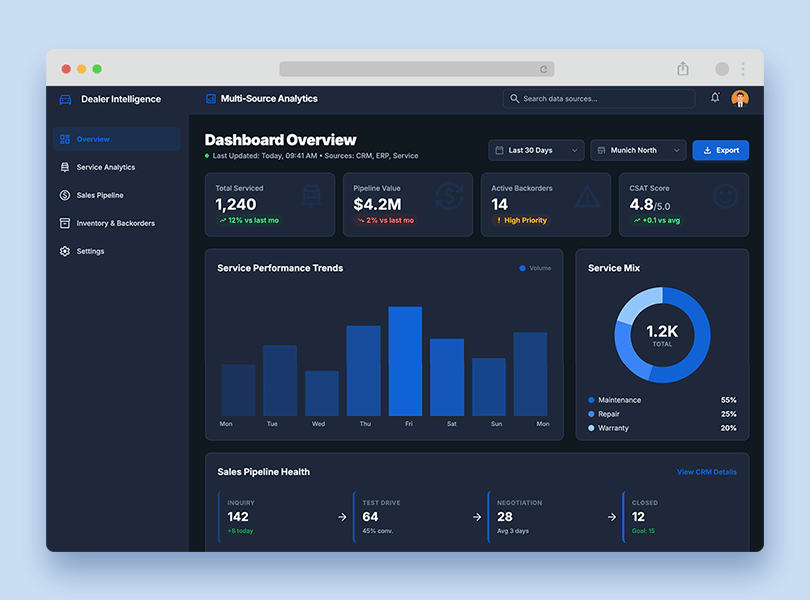Click the browser share icon

tap(683, 69)
